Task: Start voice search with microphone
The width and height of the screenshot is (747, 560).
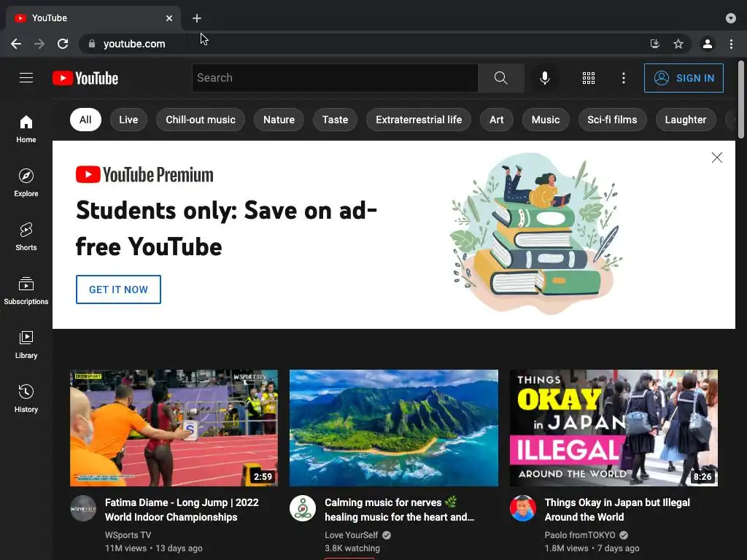Action: click(544, 77)
